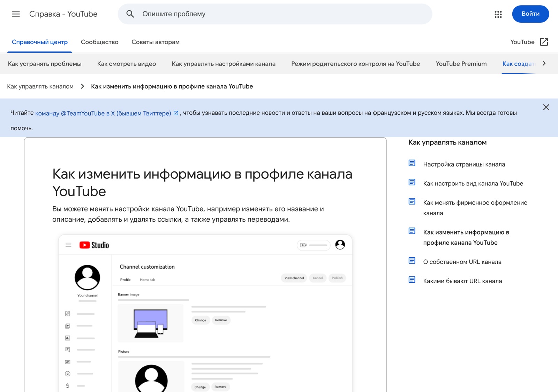Click external link icon after TeamYouTube link
This screenshot has width=558, height=392.
pos(176,113)
